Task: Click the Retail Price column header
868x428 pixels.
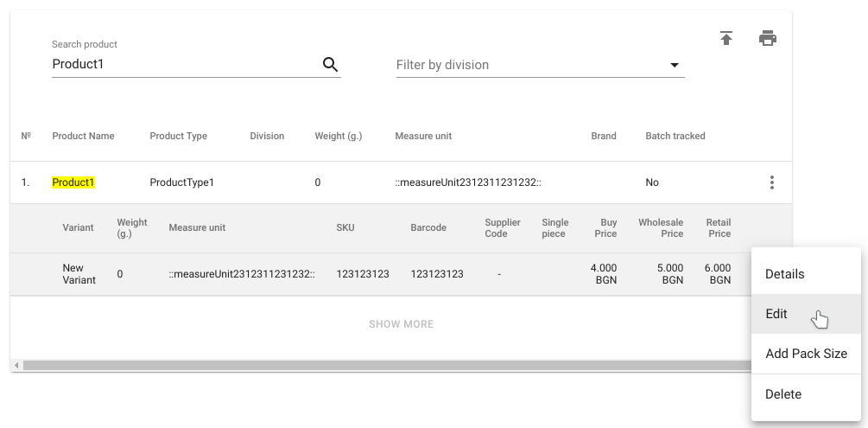Action: [x=719, y=228]
